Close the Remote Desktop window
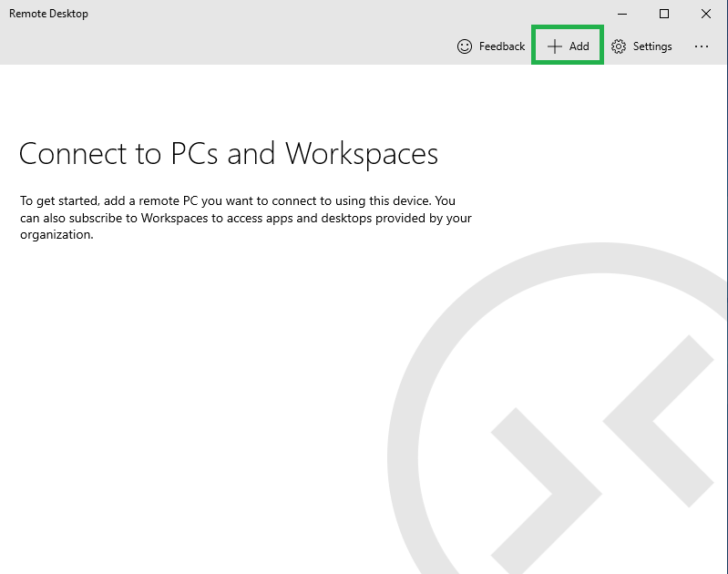The height and width of the screenshot is (574, 728). pyautogui.click(x=706, y=14)
